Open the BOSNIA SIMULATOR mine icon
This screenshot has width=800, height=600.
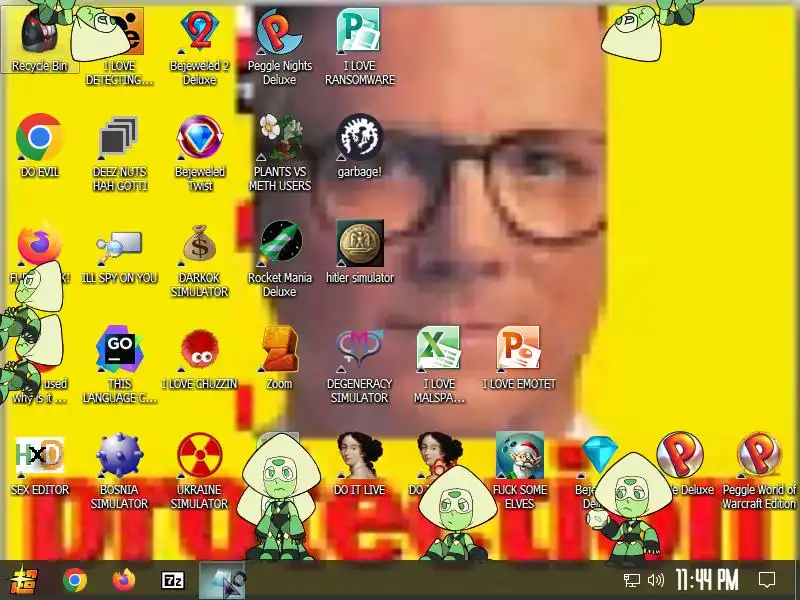(119, 470)
